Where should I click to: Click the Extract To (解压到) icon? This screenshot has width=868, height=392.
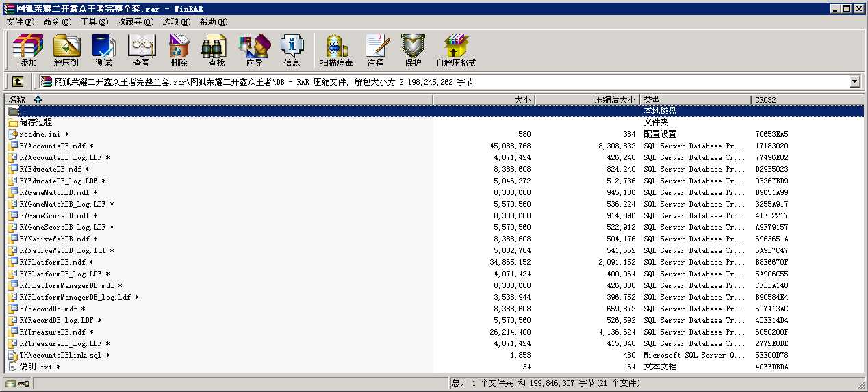[66, 51]
